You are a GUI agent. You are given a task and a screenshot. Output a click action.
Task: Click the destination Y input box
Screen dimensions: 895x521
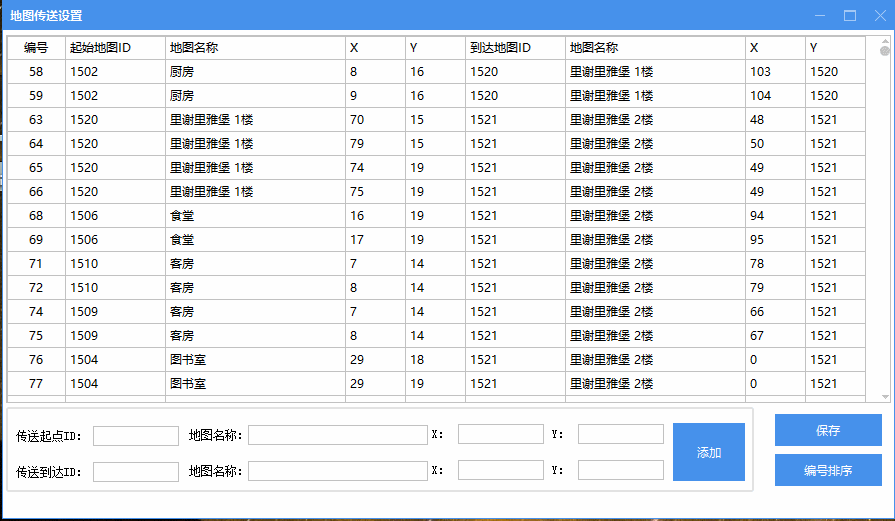(x=620, y=470)
